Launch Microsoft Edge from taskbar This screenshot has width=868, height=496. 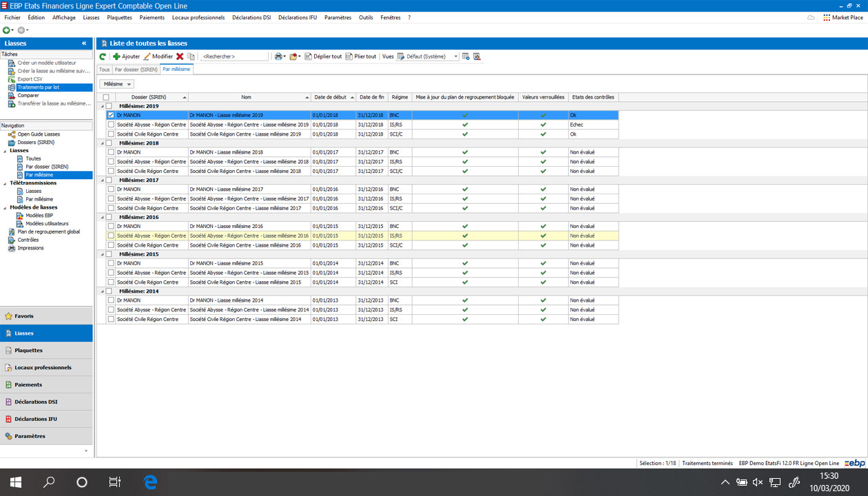(151, 482)
